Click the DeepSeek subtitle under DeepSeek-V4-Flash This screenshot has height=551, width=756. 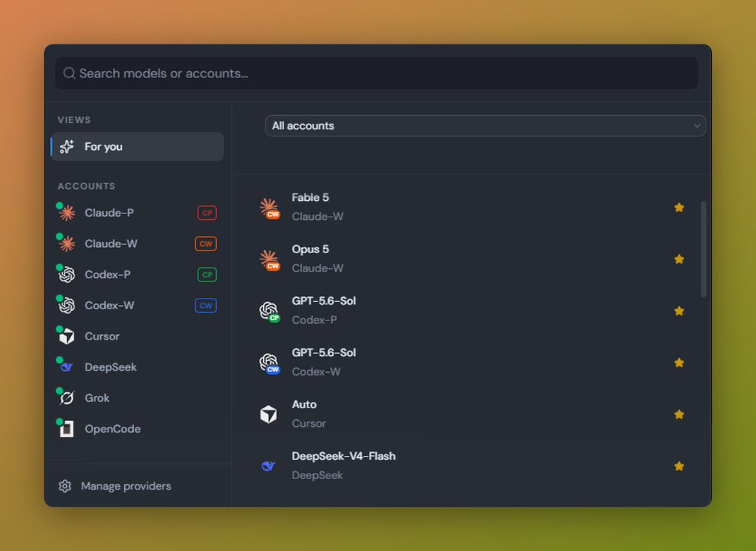coord(318,475)
